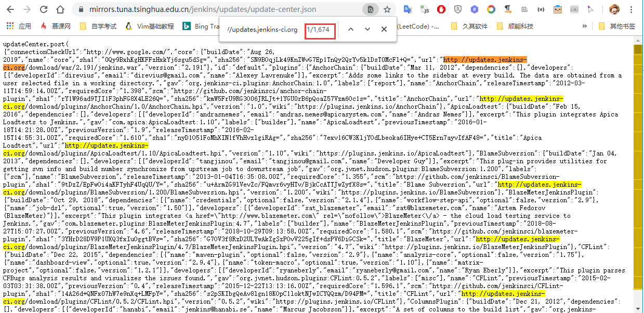Image resolution: width=644 pixels, height=313 pixels.
Task: Jump to the next search match
Action: coord(367,29)
